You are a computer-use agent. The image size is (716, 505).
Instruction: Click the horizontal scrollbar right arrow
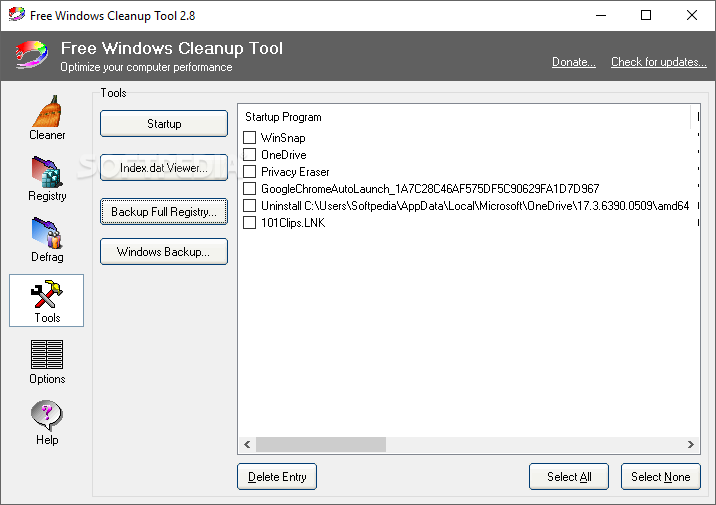(690, 444)
